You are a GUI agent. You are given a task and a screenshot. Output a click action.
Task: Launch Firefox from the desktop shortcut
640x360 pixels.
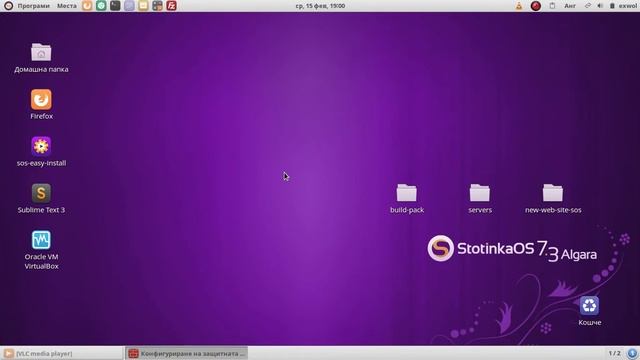[x=41, y=100]
